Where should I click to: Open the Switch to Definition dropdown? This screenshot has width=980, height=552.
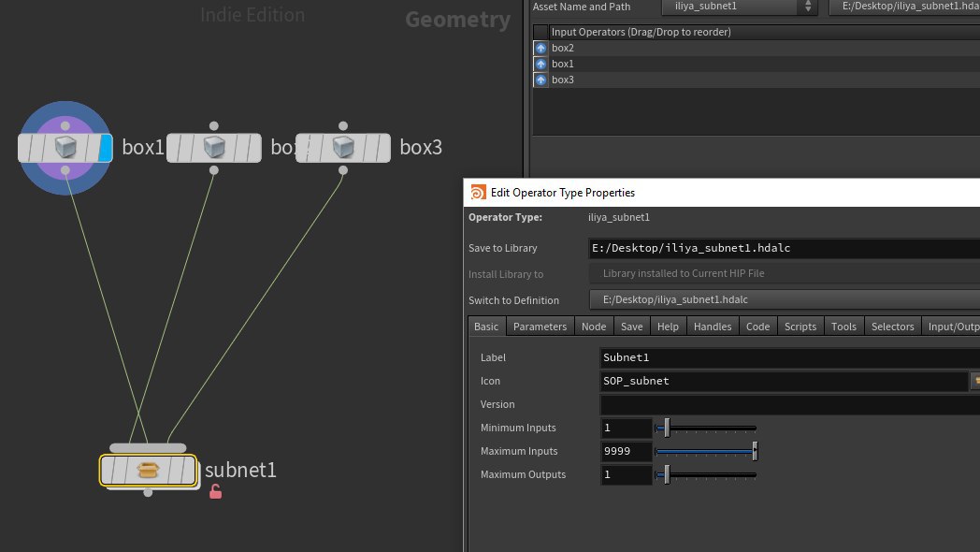click(x=785, y=299)
